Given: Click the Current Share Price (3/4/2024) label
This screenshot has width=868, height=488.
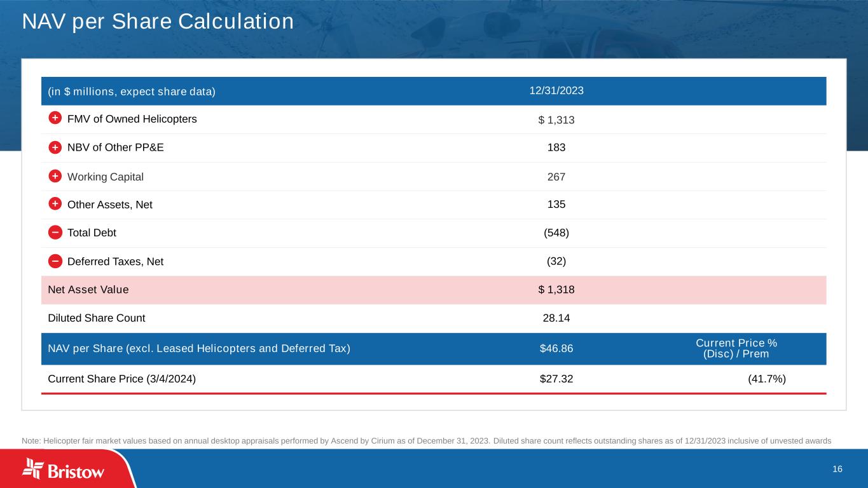Looking at the screenshot, I should click(x=121, y=379).
